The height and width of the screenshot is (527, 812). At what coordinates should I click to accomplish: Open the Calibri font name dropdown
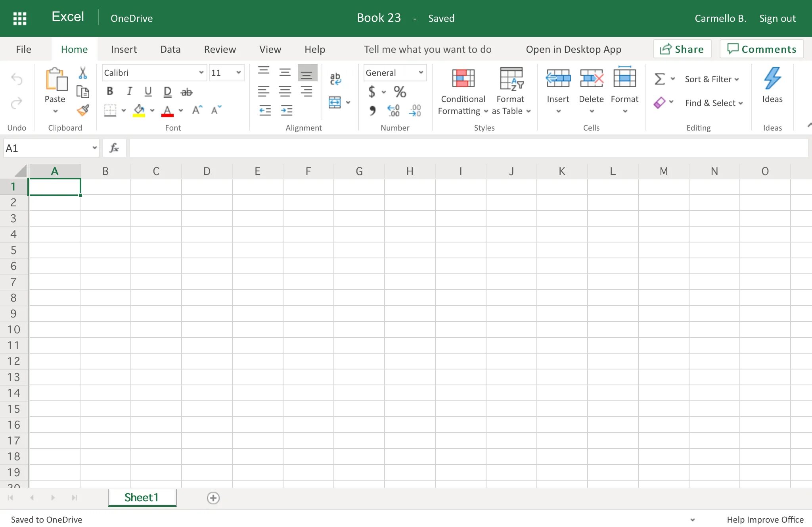(x=201, y=72)
